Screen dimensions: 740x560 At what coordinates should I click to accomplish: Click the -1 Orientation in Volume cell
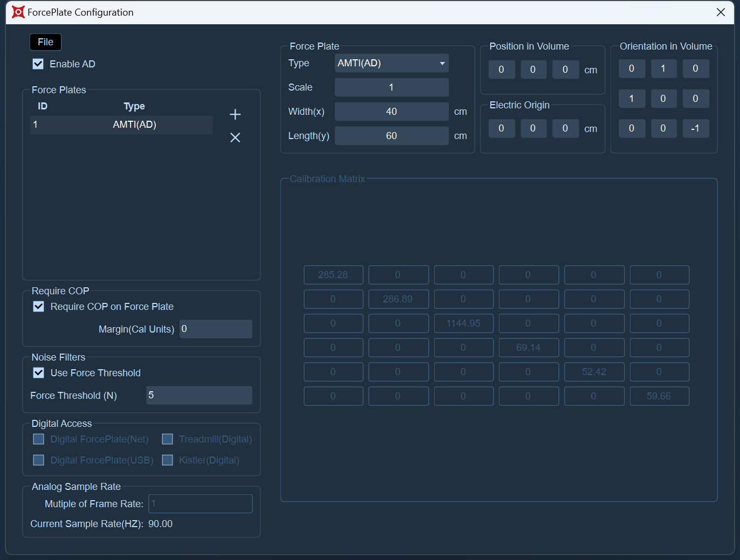(695, 128)
